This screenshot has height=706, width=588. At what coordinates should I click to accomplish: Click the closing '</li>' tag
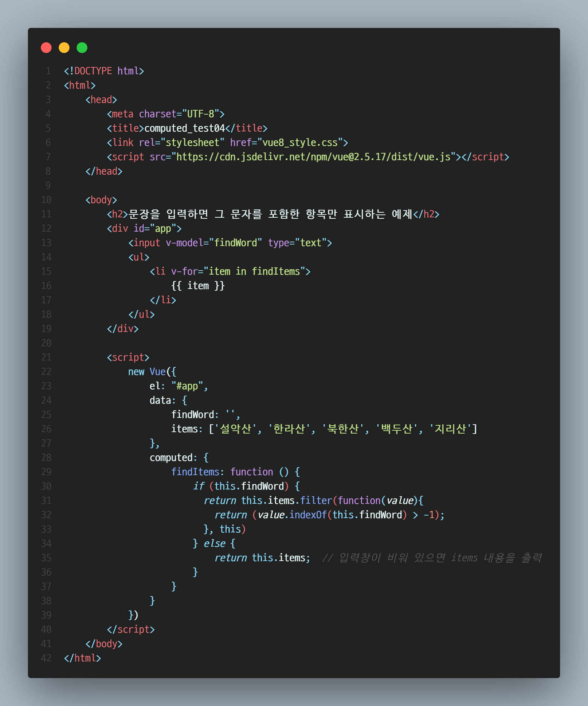pos(163,300)
